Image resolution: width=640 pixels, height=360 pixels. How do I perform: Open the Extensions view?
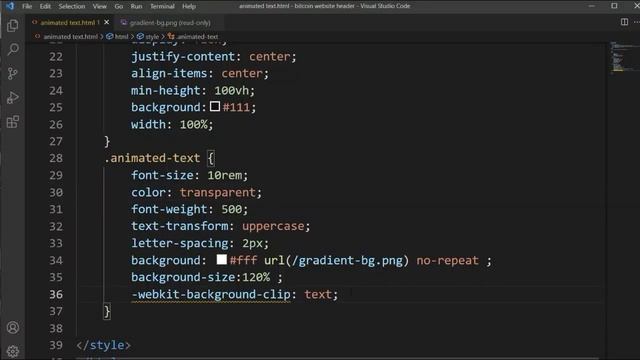13,122
